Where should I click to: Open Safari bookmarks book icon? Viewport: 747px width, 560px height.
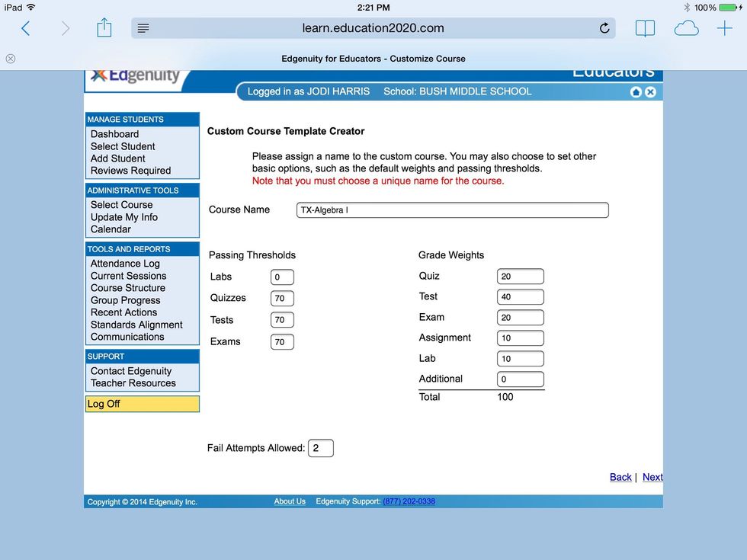point(645,29)
